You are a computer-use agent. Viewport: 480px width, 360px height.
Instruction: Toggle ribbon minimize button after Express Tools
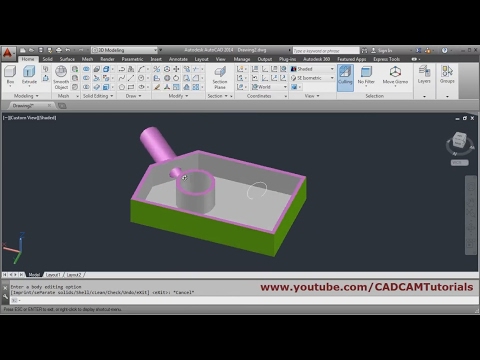point(415,59)
